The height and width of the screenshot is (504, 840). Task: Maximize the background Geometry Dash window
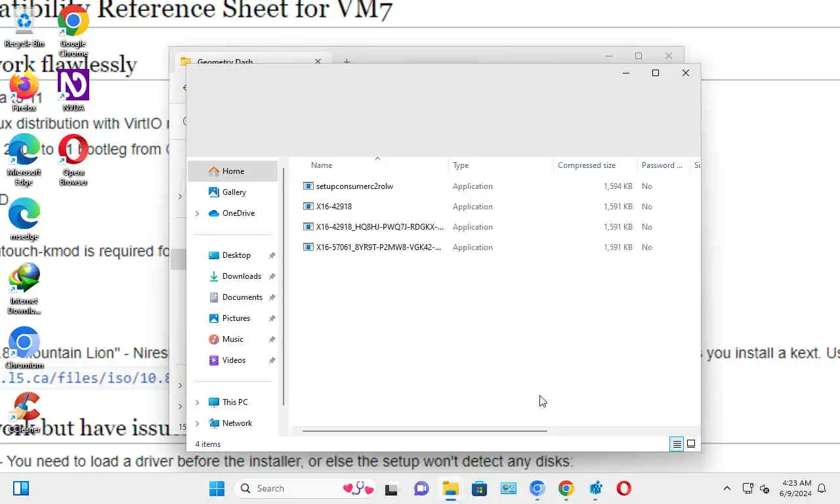point(638,56)
